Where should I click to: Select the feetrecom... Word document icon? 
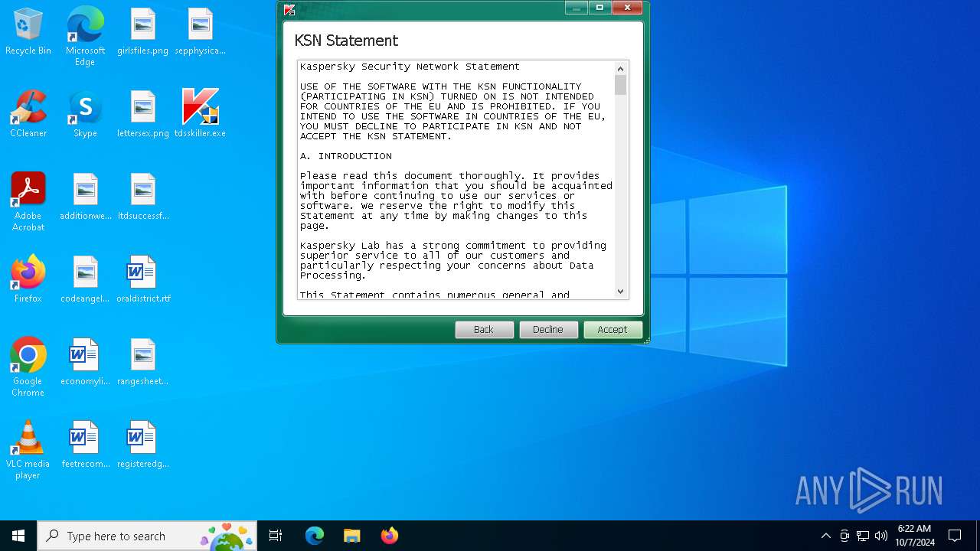point(85,445)
